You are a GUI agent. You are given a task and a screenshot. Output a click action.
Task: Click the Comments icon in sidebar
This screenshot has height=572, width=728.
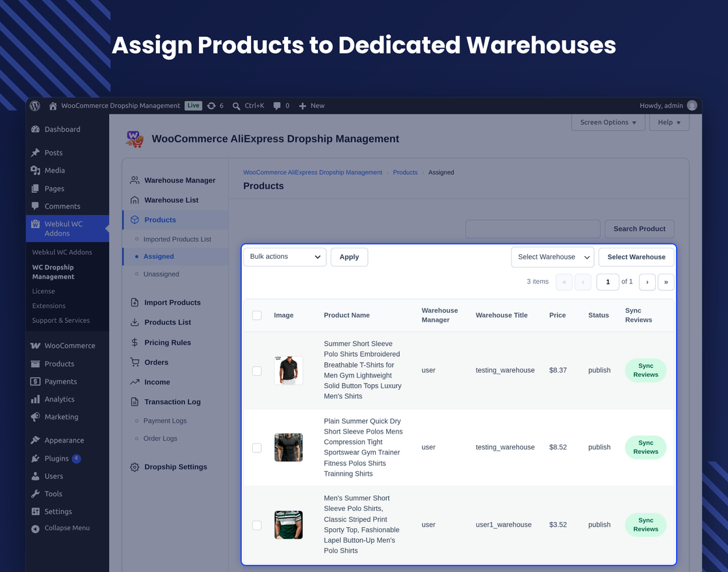click(35, 206)
